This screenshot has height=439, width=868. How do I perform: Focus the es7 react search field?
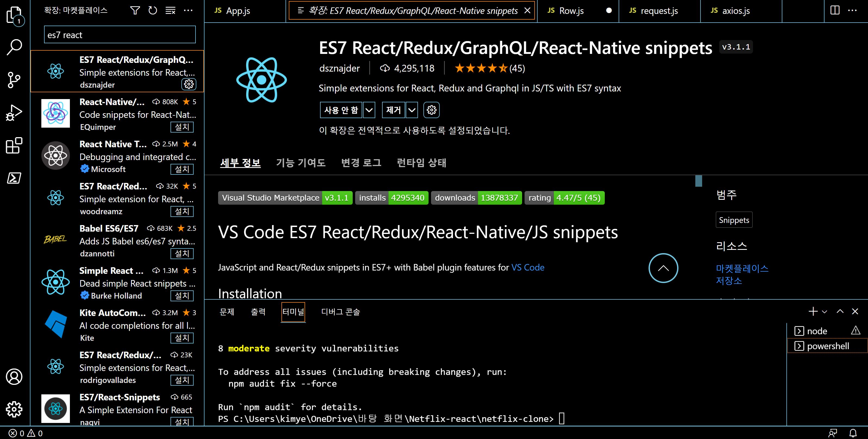[x=120, y=35]
